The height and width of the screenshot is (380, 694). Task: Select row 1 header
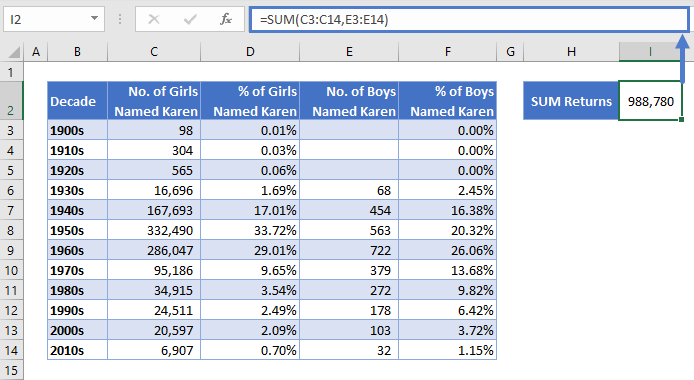click(x=11, y=72)
